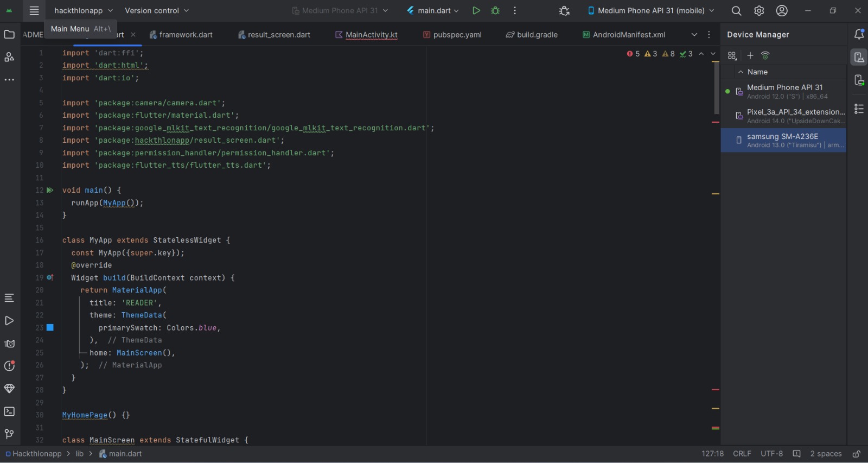This screenshot has width=868, height=463.
Task: Open more run actions vertical dots
Action: coord(515,10)
